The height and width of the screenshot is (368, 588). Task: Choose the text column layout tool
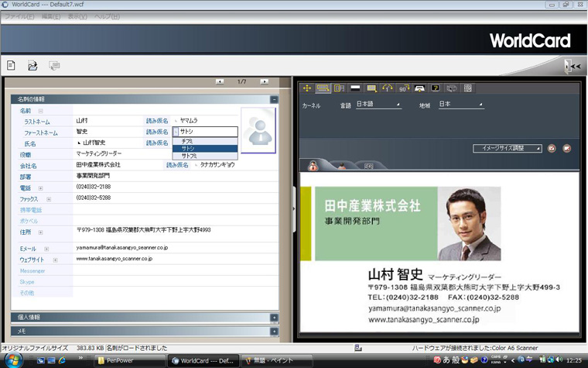click(339, 88)
